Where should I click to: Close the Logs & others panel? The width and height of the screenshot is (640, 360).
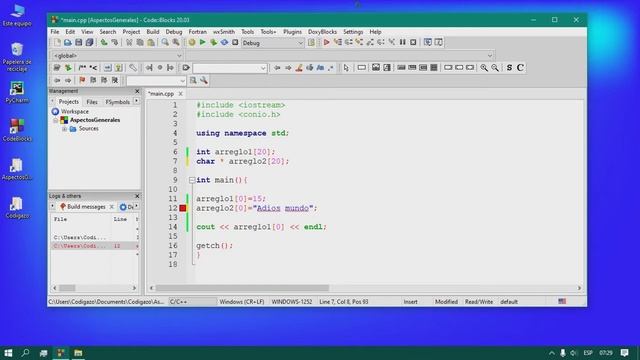click(137, 196)
